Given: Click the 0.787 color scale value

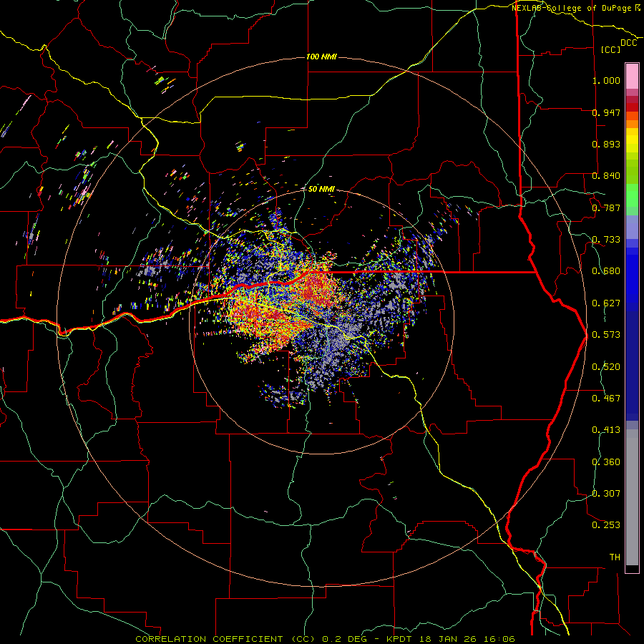Looking at the screenshot, I should 606,208.
